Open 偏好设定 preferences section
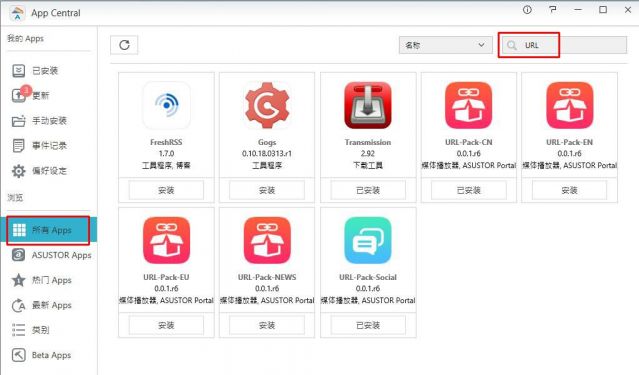Viewport: 639px width, 375px height. [x=49, y=171]
